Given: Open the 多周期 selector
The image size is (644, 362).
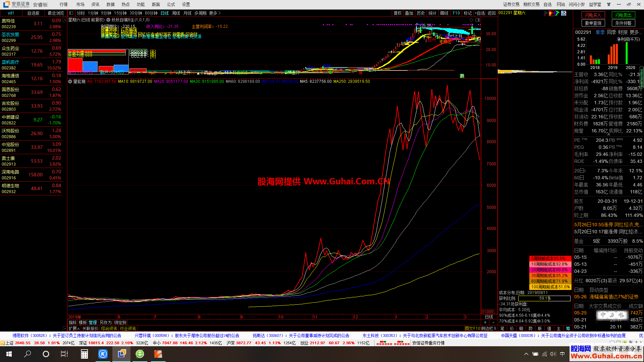Looking at the screenshot, I should pyautogui.click(x=200, y=13).
